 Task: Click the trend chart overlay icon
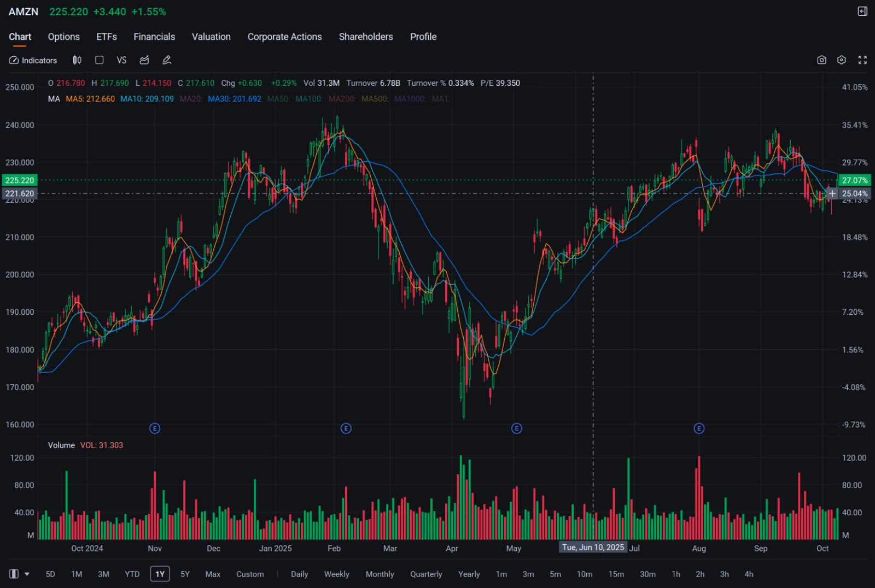point(144,60)
